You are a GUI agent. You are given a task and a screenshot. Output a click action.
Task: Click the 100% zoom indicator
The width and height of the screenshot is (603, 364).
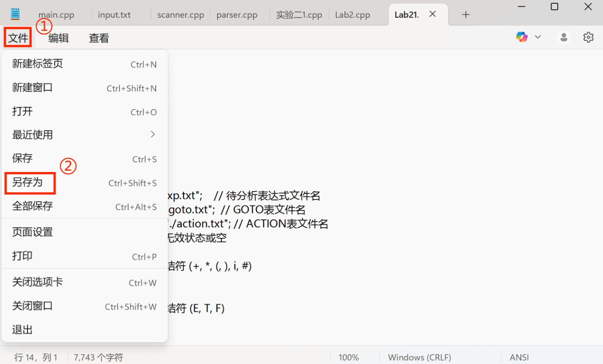[x=348, y=357]
